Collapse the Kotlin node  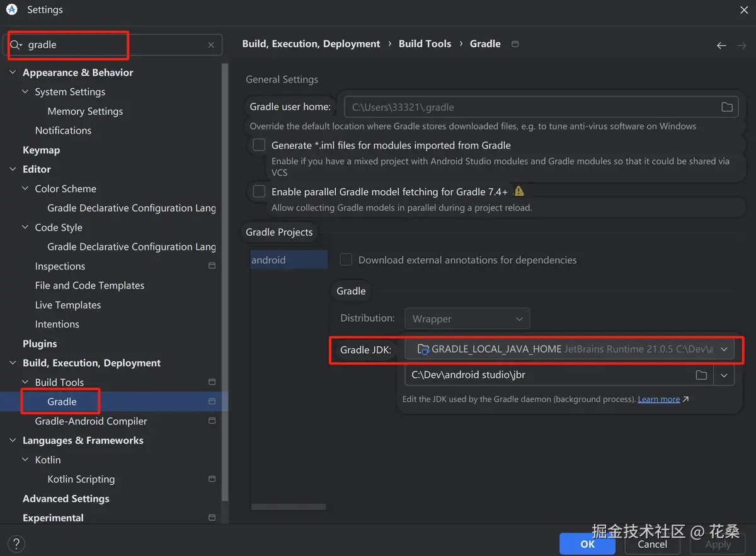(25, 460)
